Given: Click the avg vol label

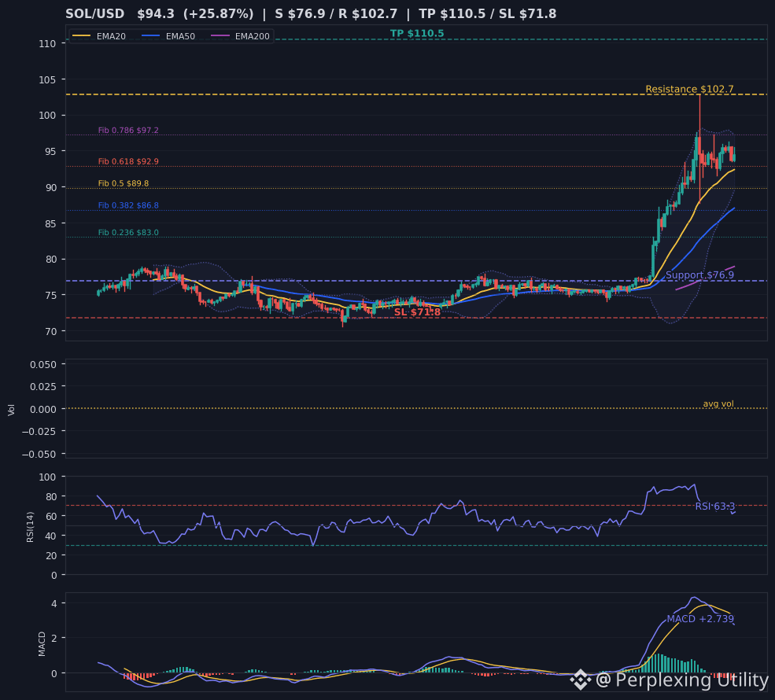Looking at the screenshot, I should coord(718,403).
